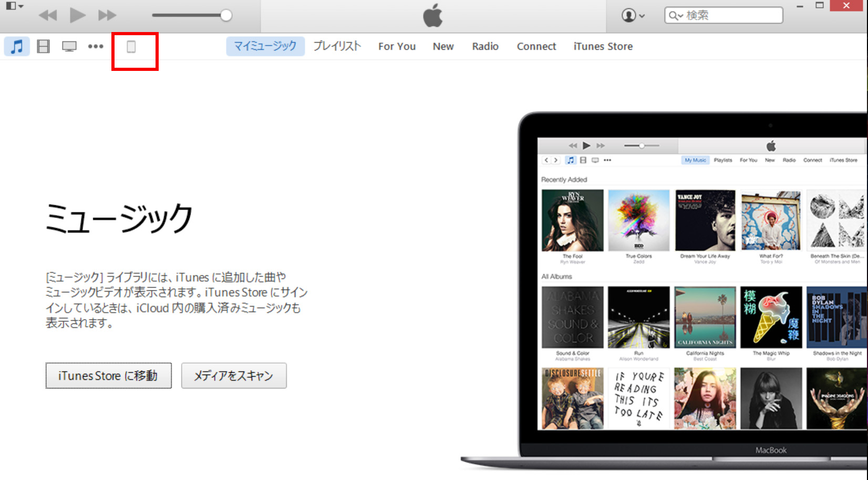Click the California Nights album cover

point(705,317)
